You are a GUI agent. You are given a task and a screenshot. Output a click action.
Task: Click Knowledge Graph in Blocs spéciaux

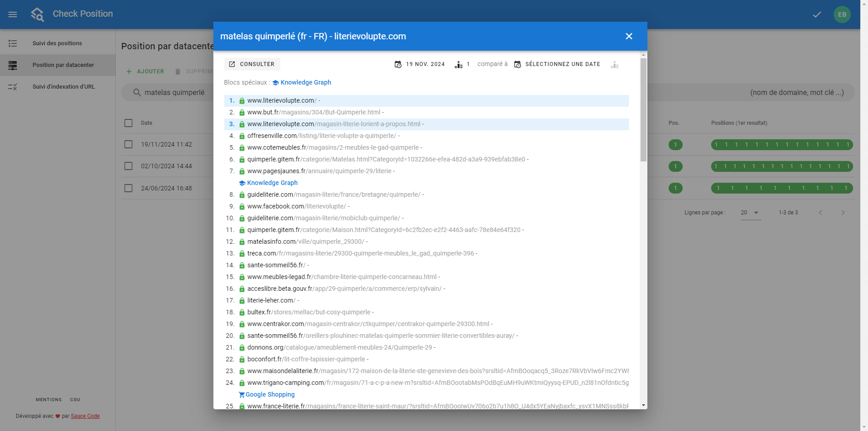pos(302,82)
